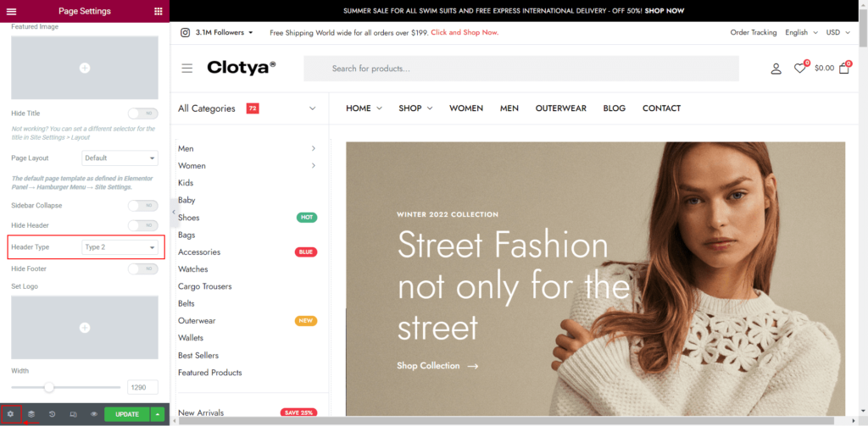
Task: Select Baby category
Action: (186, 200)
